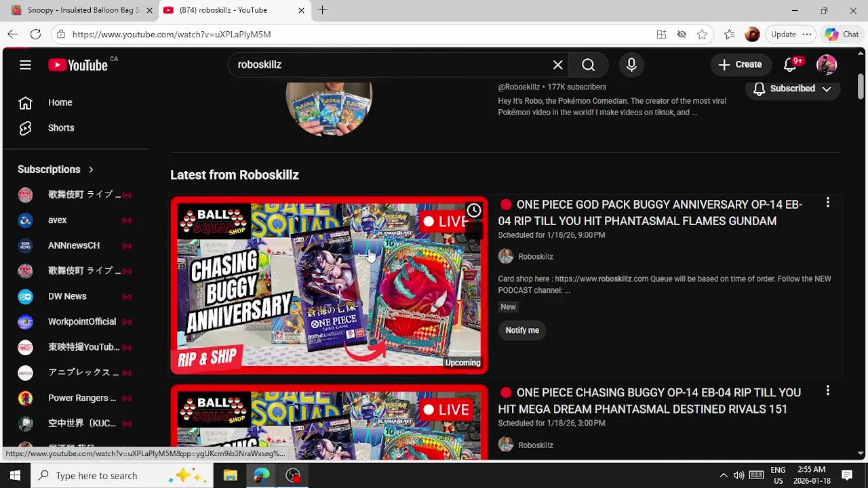Open more options for the GOD PACK video
The image size is (868, 488).
[827, 203]
